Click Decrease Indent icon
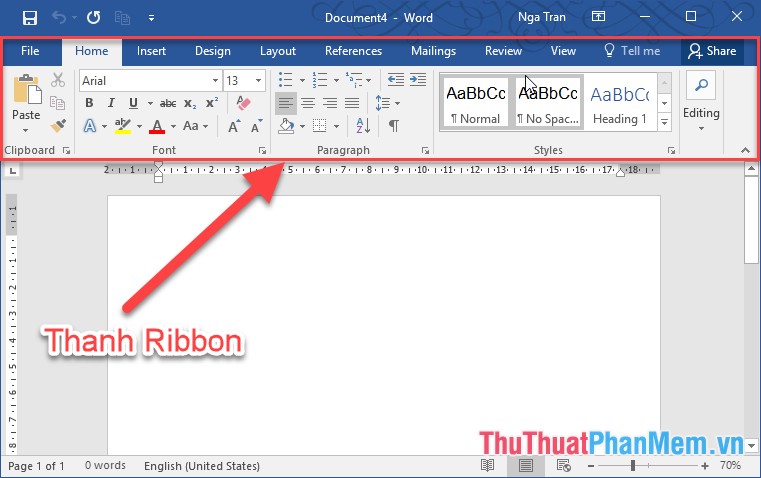Viewport: 761px width, 478px height. point(396,79)
